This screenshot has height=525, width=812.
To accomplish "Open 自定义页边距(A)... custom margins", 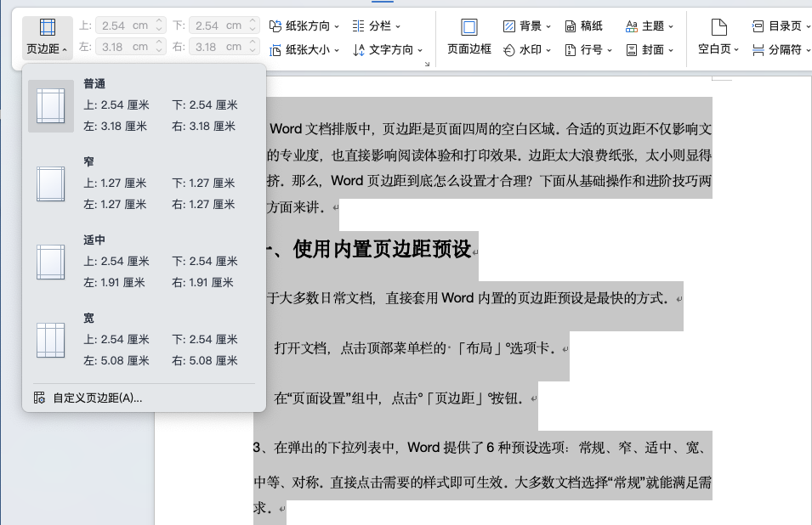I will (x=144, y=398).
